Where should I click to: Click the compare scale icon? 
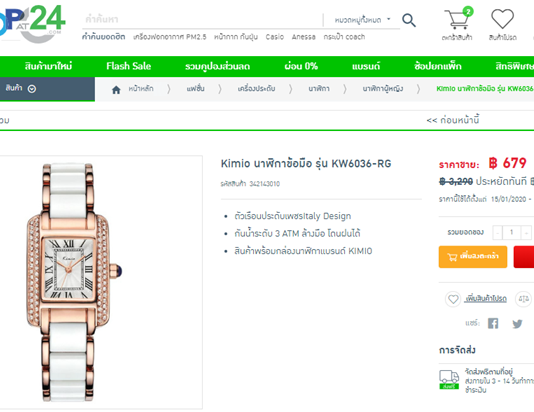click(x=523, y=299)
